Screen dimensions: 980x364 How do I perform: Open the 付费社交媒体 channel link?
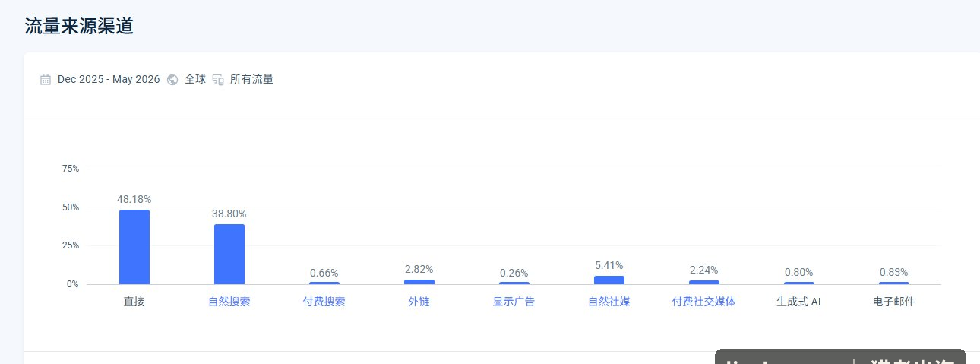[x=704, y=302]
